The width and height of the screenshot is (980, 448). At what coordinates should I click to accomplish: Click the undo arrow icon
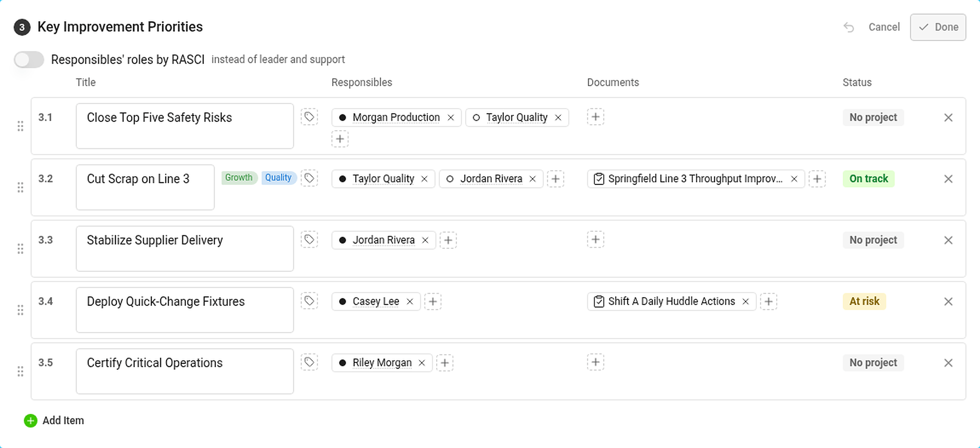coord(849,27)
